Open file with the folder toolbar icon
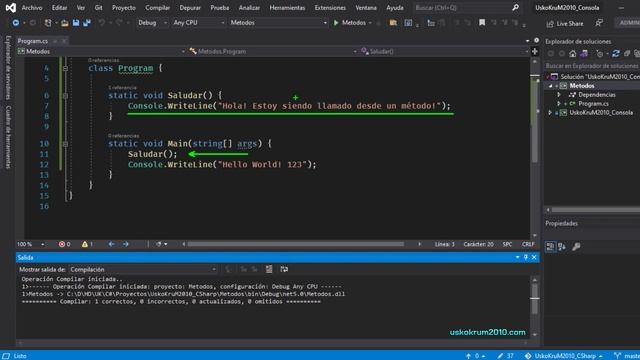 point(65,23)
